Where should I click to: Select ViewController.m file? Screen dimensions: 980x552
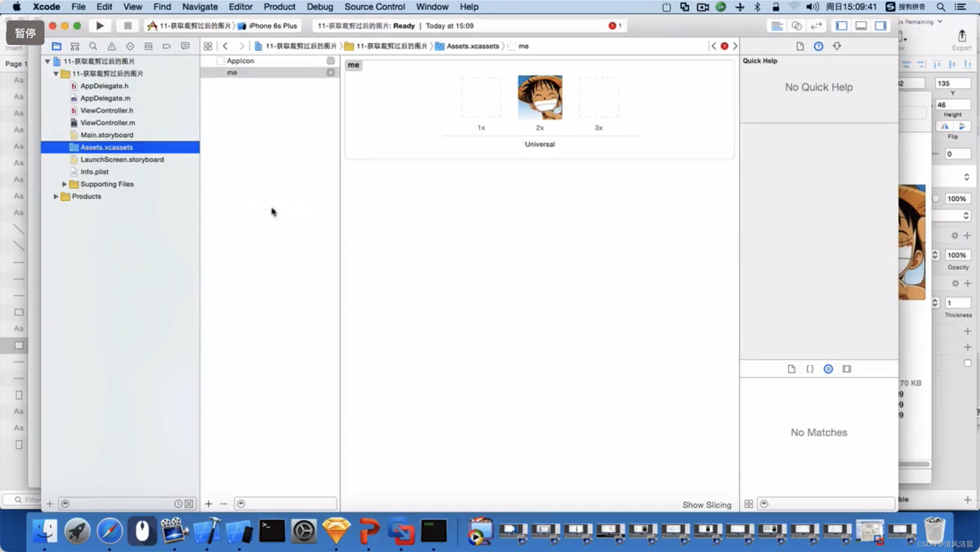(x=107, y=122)
